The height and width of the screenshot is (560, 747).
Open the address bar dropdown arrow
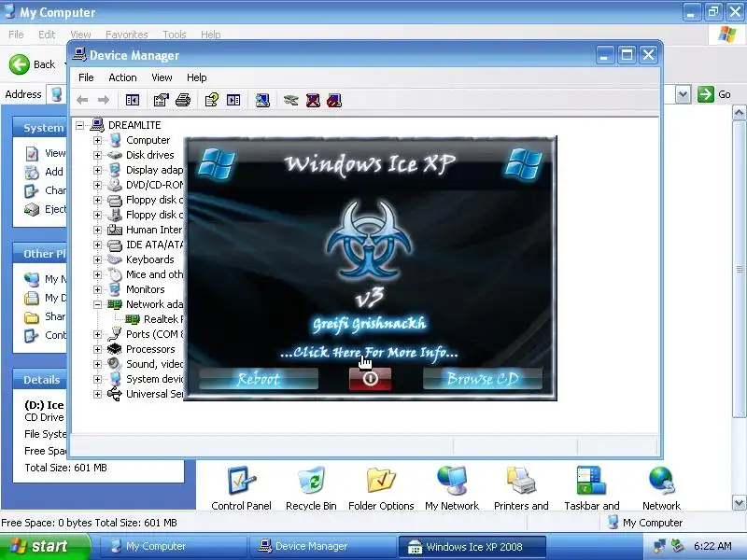tap(683, 94)
